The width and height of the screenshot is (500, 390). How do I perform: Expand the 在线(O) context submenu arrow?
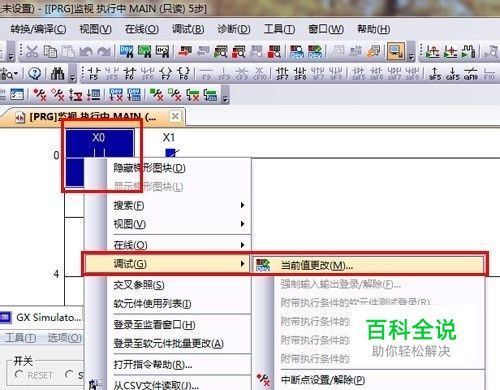(x=243, y=245)
